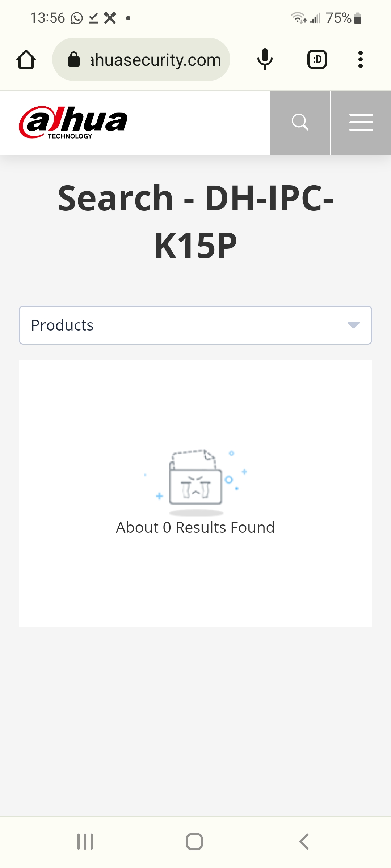Screen dimensions: 391x868
Task: Tap the Wi-Fi status icon
Action: (299, 18)
